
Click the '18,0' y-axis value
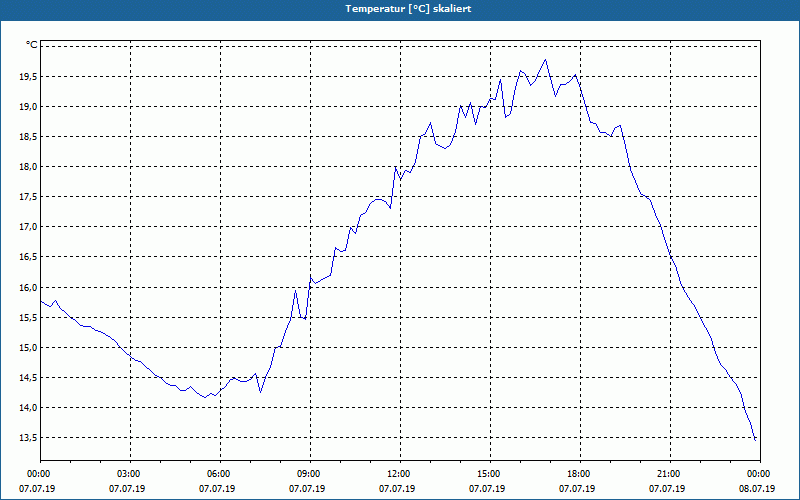(28, 167)
